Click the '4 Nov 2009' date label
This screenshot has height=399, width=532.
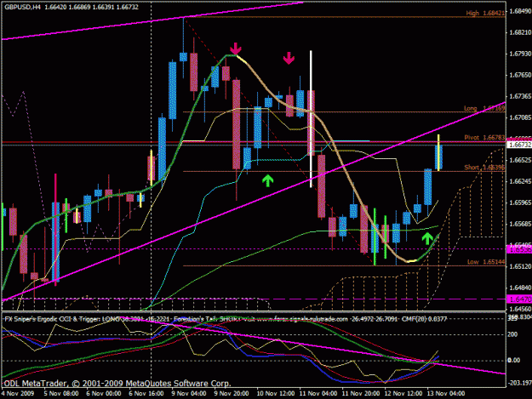click(18, 394)
